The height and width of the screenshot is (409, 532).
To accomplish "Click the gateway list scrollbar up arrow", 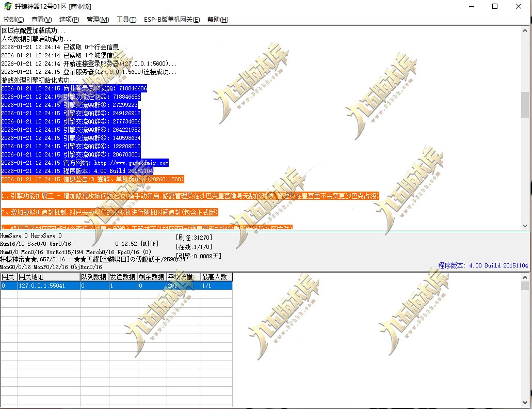I will (x=525, y=277).
